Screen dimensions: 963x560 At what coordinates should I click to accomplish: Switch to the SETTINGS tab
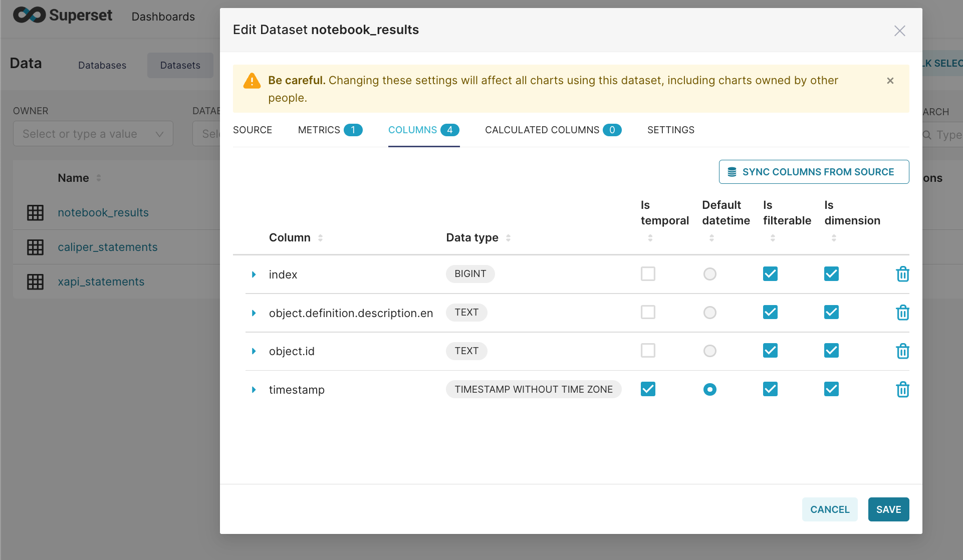pos(670,130)
